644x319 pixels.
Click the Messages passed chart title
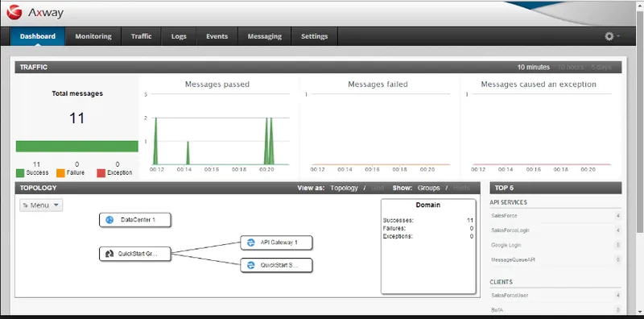click(x=217, y=85)
